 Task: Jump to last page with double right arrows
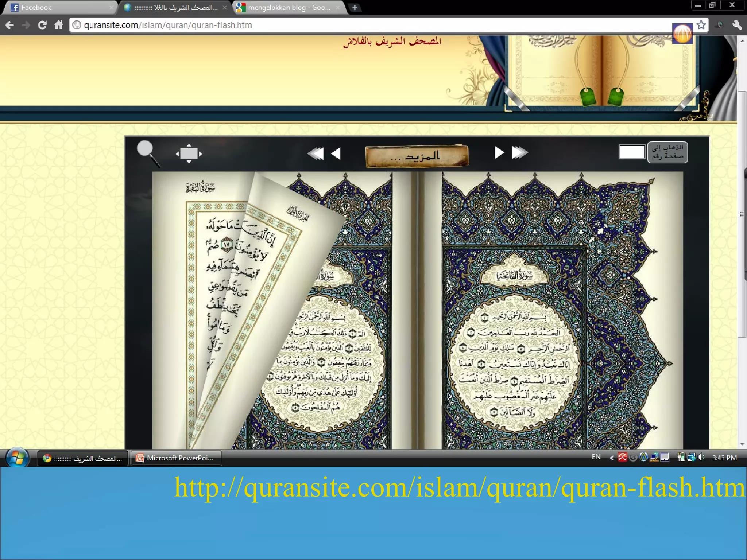click(x=520, y=152)
